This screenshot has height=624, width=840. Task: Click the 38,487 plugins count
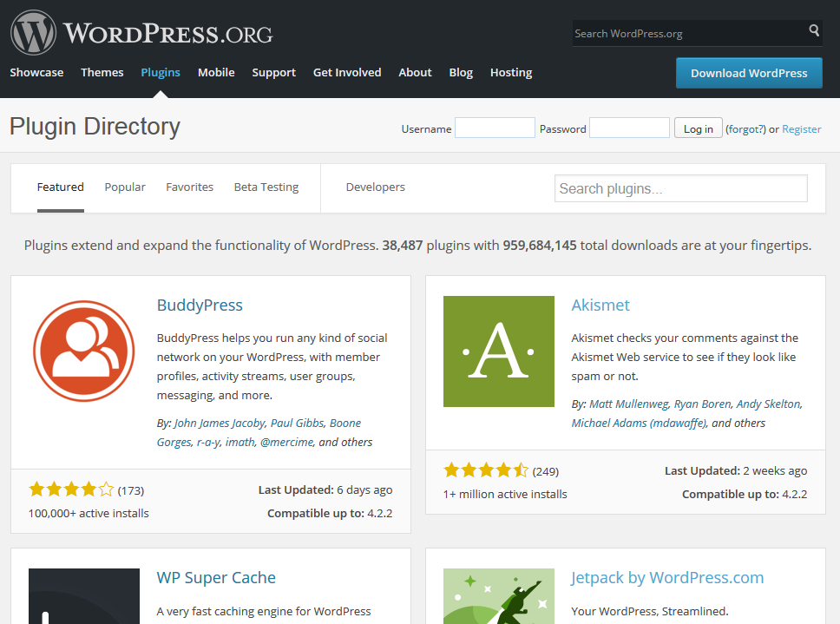click(403, 246)
